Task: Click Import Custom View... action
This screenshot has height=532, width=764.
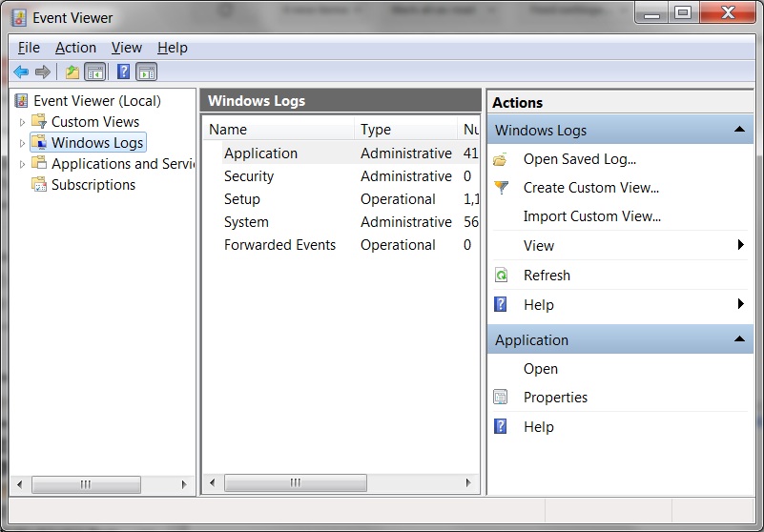Action: coord(592,215)
